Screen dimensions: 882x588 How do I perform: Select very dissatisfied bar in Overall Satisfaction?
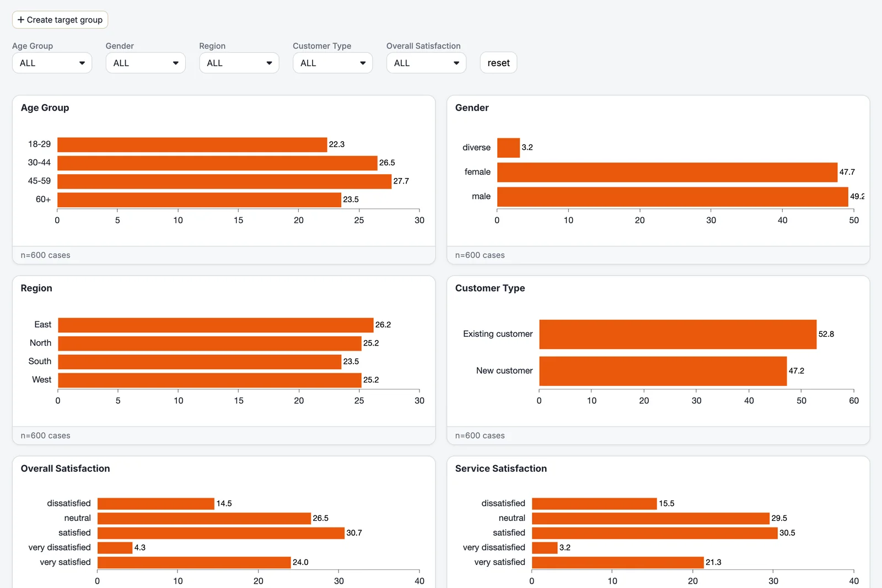[115, 548]
